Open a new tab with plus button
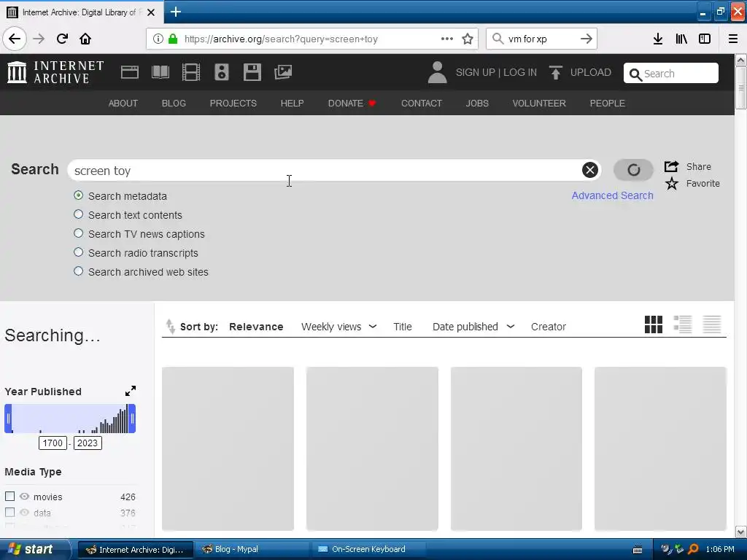 click(x=176, y=12)
